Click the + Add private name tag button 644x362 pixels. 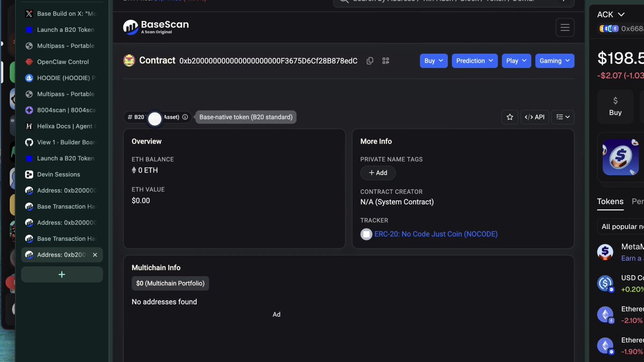[x=378, y=173]
